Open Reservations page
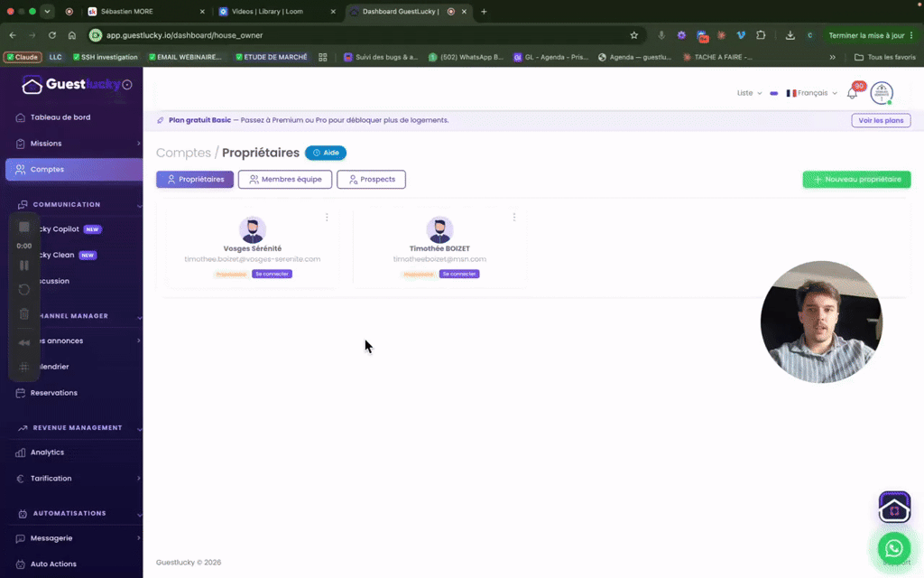 (53, 393)
